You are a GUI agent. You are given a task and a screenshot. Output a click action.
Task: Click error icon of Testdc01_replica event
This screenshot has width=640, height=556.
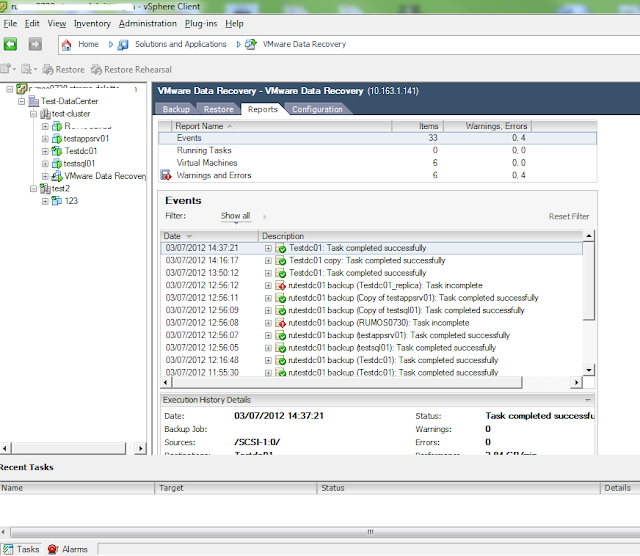(281, 285)
